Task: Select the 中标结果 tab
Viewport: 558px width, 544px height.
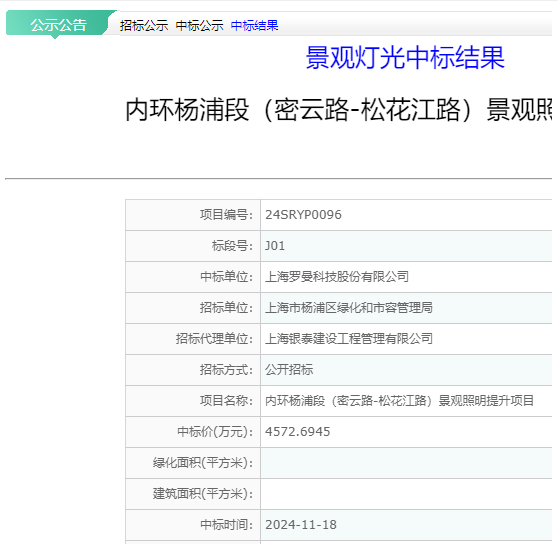Action: coord(254,26)
